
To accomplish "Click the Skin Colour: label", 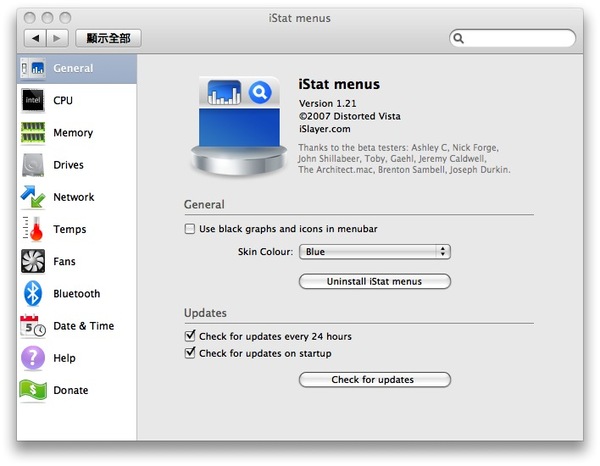I will tap(265, 252).
